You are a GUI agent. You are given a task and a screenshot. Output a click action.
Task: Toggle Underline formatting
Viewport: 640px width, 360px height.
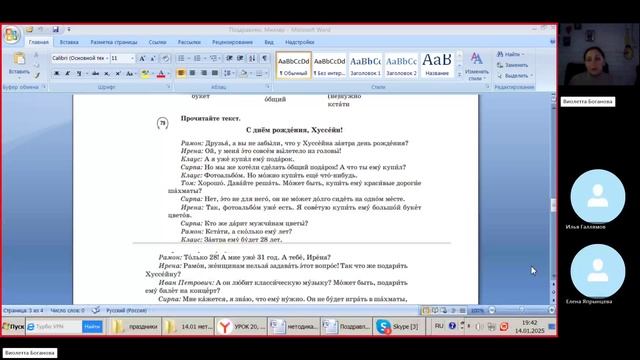(79, 73)
